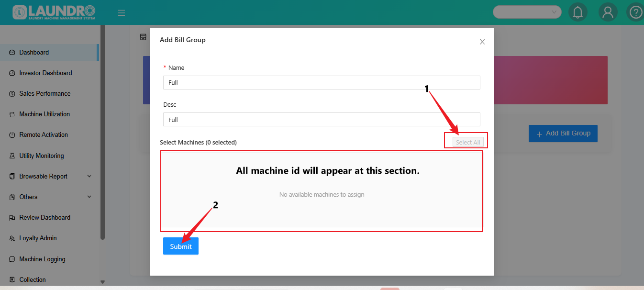Click the Desc input field
644x290 pixels.
(322, 120)
